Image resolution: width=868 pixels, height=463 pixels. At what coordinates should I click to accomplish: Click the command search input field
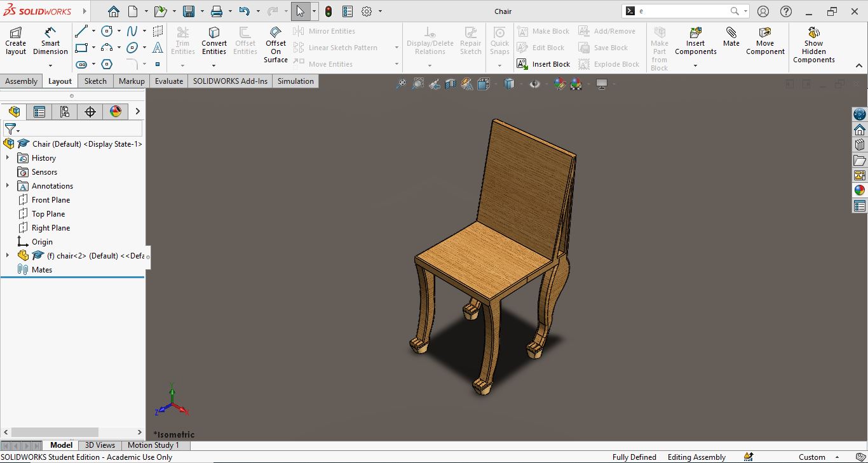(682, 11)
